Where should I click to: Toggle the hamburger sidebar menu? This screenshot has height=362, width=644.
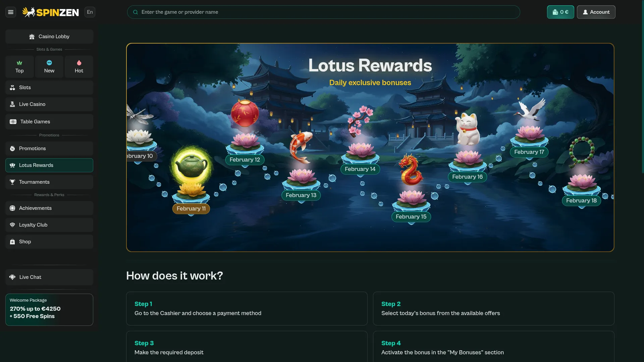11,12
